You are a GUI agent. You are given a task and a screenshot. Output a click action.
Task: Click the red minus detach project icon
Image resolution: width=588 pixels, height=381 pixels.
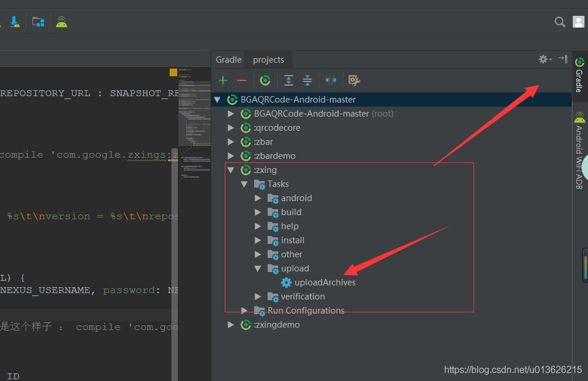point(242,80)
